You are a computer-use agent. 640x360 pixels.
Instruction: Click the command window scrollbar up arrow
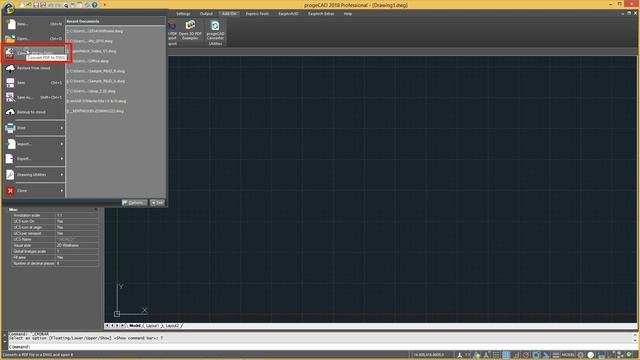coord(635,335)
